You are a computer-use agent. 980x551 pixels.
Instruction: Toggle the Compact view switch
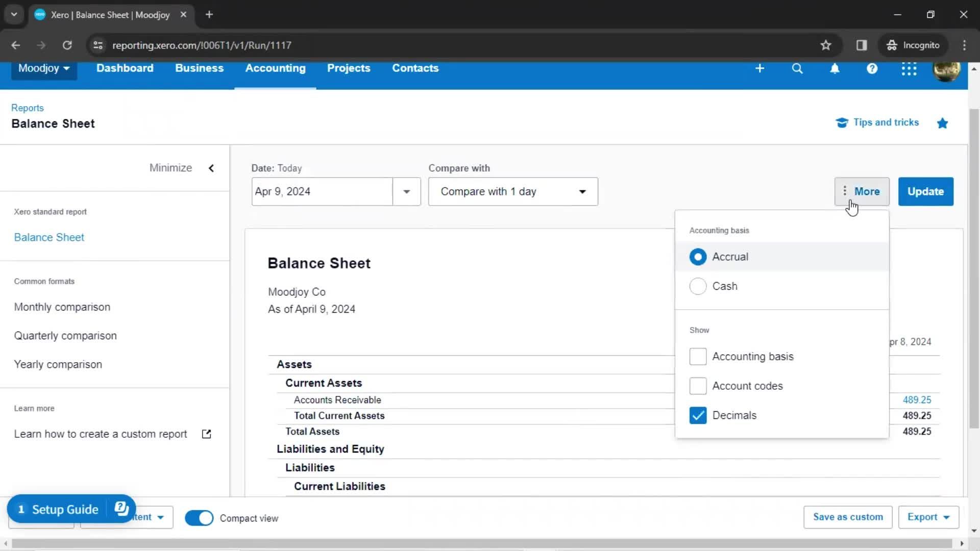(x=199, y=518)
